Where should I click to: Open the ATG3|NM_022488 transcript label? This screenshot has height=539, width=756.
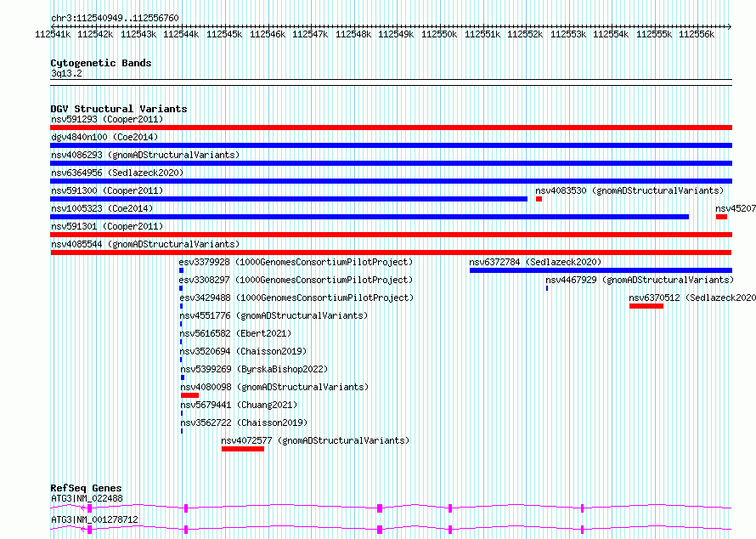coord(87,498)
